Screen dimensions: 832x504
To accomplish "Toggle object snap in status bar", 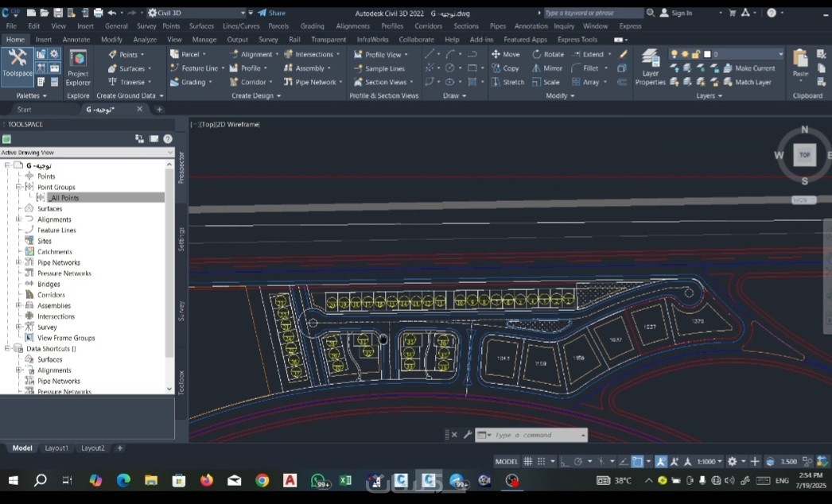I will click(x=637, y=461).
